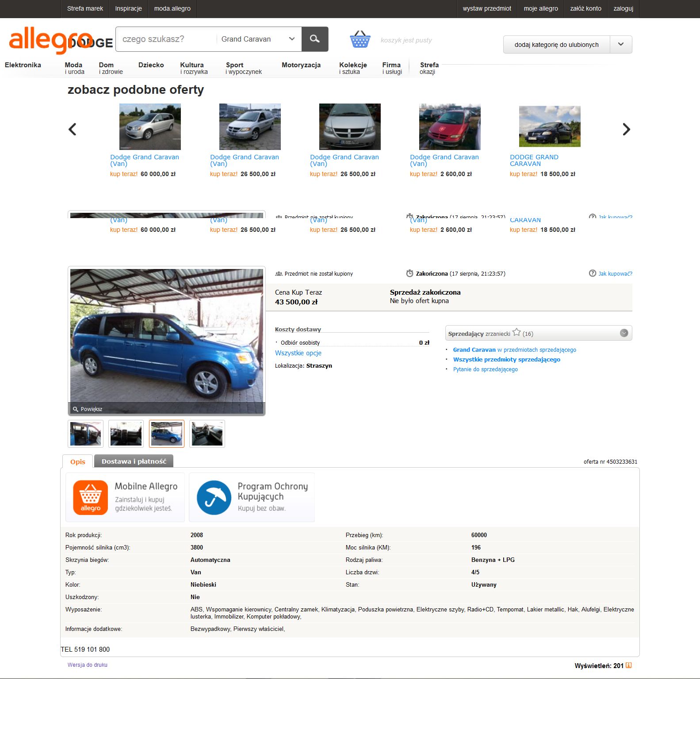Select second gallery thumbnail of rear seats

pos(126,434)
